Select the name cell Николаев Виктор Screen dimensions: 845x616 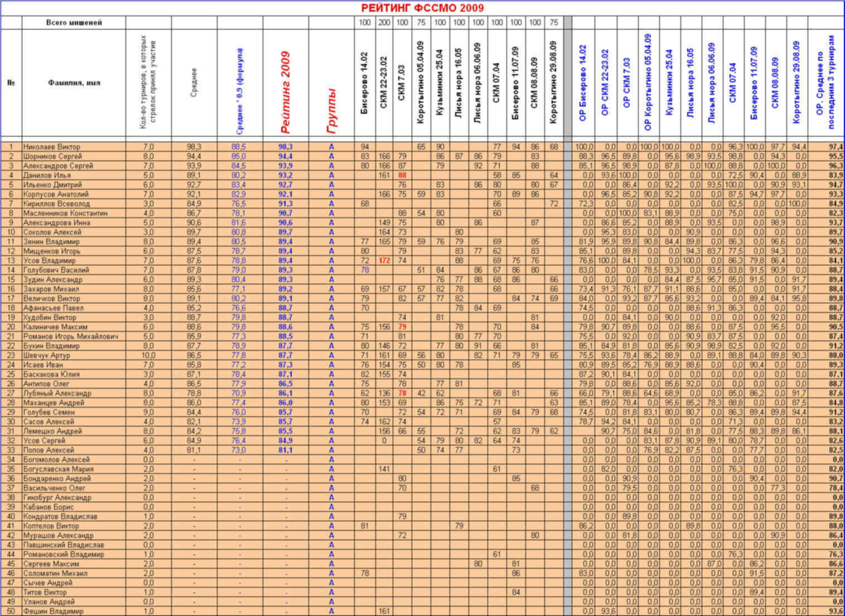tap(52, 147)
